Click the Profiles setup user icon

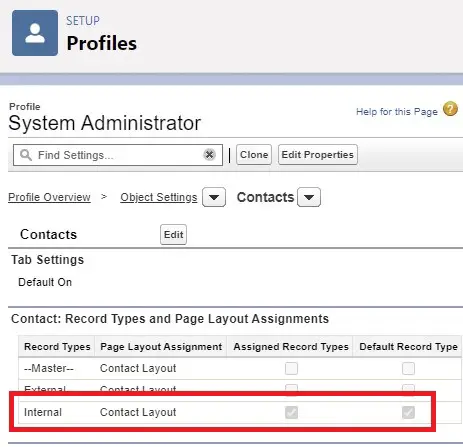tap(35, 33)
